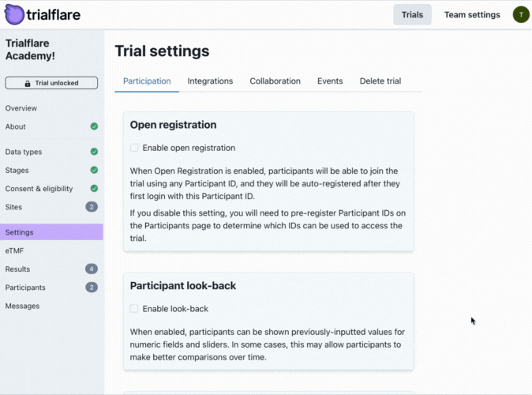
Task: Open the user avatar in top bar
Action: 520,14
